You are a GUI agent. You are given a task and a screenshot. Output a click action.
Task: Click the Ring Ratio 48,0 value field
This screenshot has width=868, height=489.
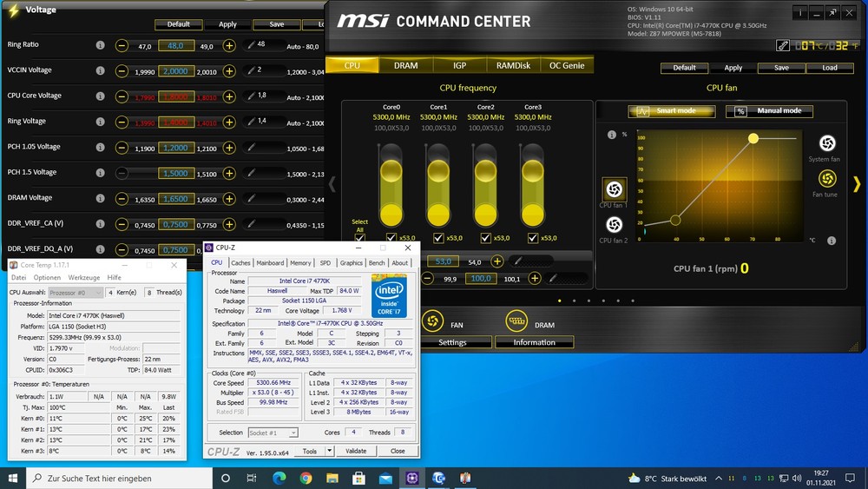tap(176, 46)
